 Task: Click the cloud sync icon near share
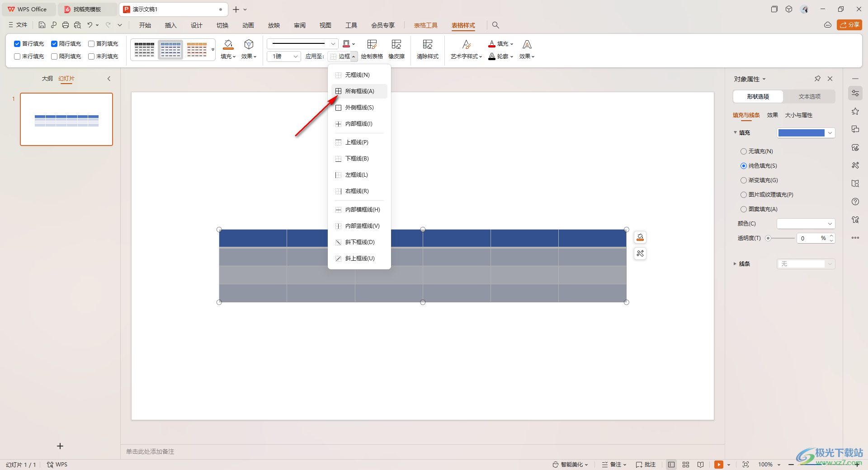click(828, 25)
